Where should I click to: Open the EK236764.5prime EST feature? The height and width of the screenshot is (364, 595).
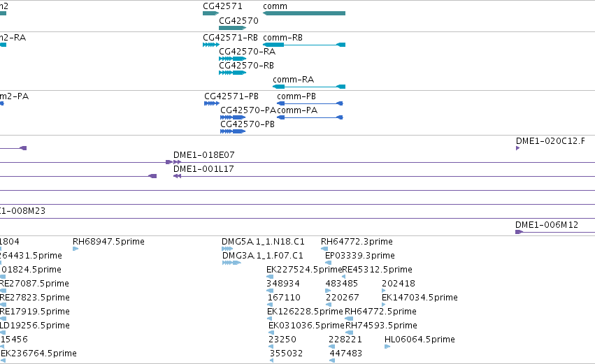click(3, 361)
